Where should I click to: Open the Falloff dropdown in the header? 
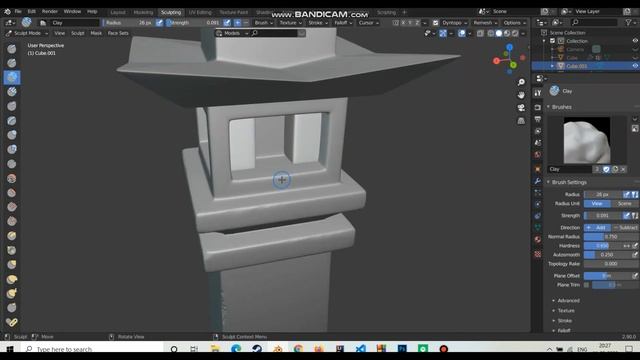coord(343,23)
